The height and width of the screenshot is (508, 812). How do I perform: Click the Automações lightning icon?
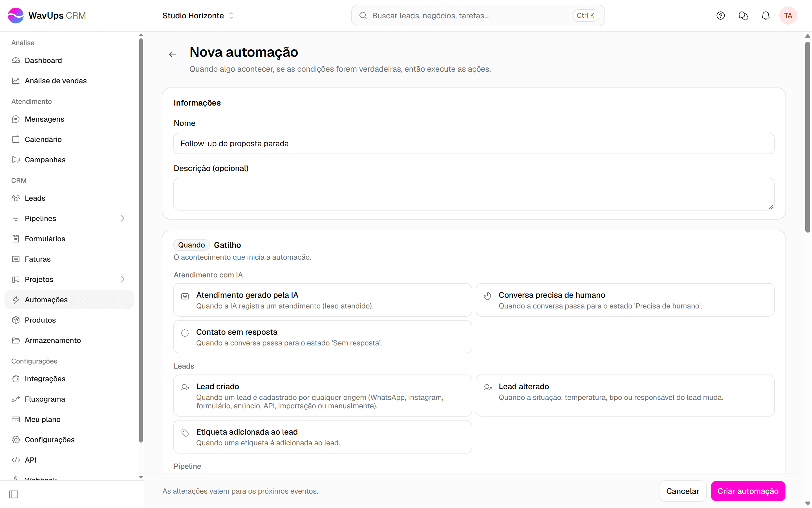pos(16,300)
